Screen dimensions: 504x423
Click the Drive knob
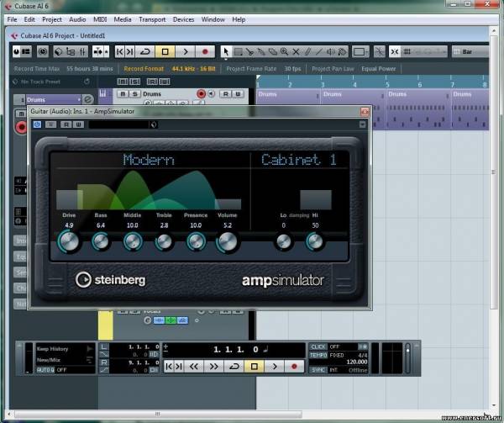click(x=69, y=241)
